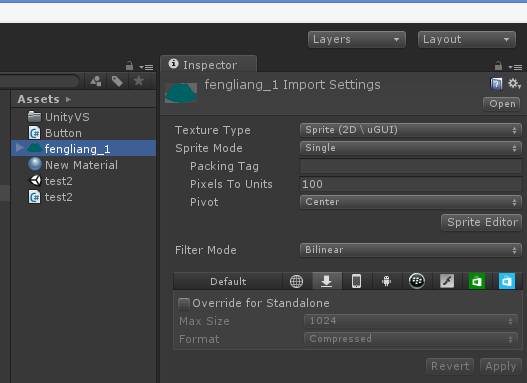Screen dimensions: 527x383
Task: Open the Format dropdown
Action: coord(411,339)
